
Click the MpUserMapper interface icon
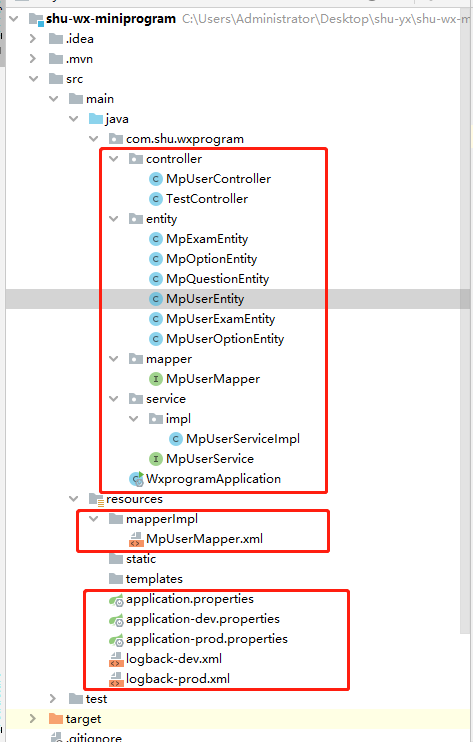click(x=156, y=379)
